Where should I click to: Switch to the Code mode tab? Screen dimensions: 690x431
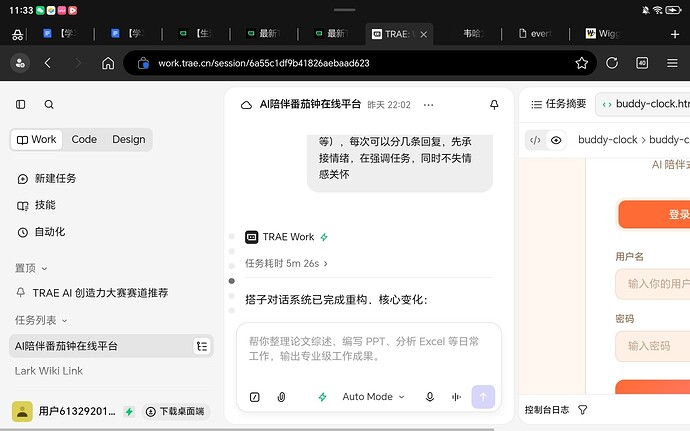coord(84,140)
